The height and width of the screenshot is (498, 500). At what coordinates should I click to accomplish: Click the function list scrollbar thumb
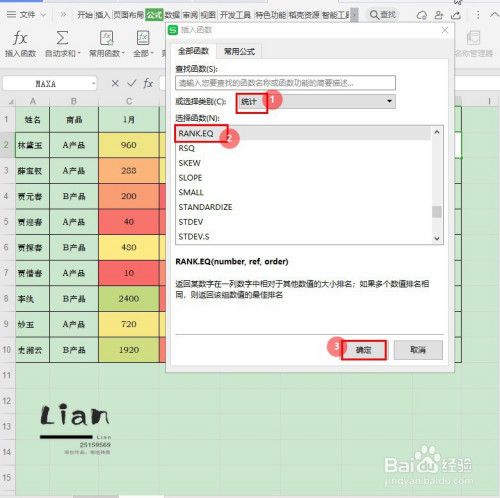coord(437,212)
